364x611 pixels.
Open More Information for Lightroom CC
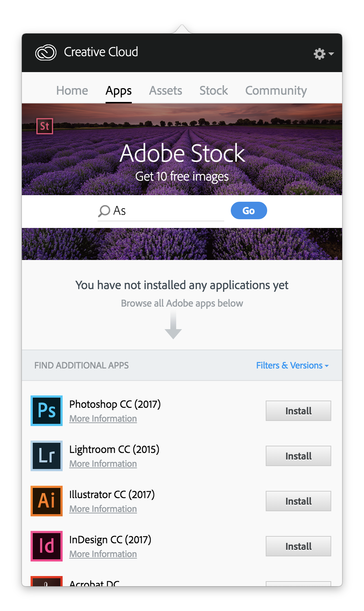[103, 464]
